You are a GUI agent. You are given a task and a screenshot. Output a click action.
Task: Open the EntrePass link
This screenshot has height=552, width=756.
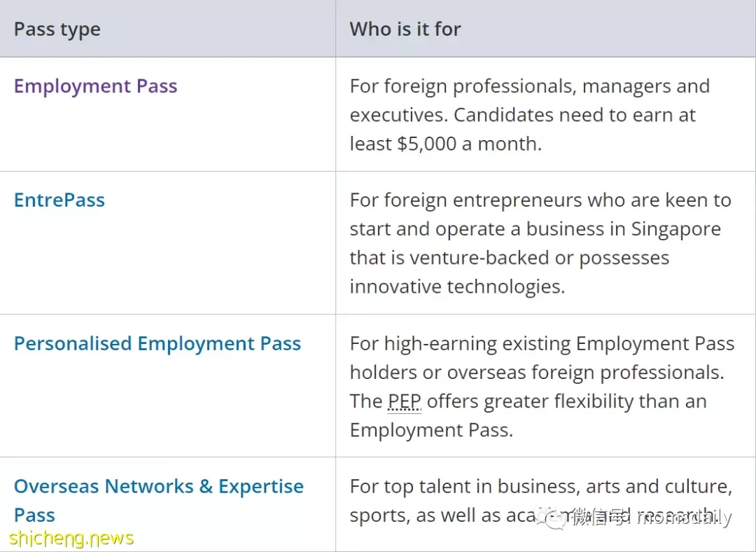click(59, 200)
